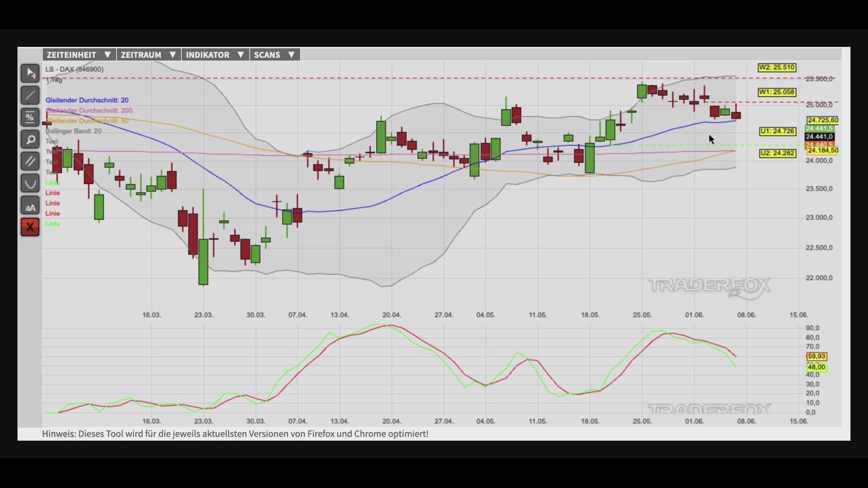Select the parallel channel lines tool
Viewport: 868px width, 488px height.
point(30,161)
